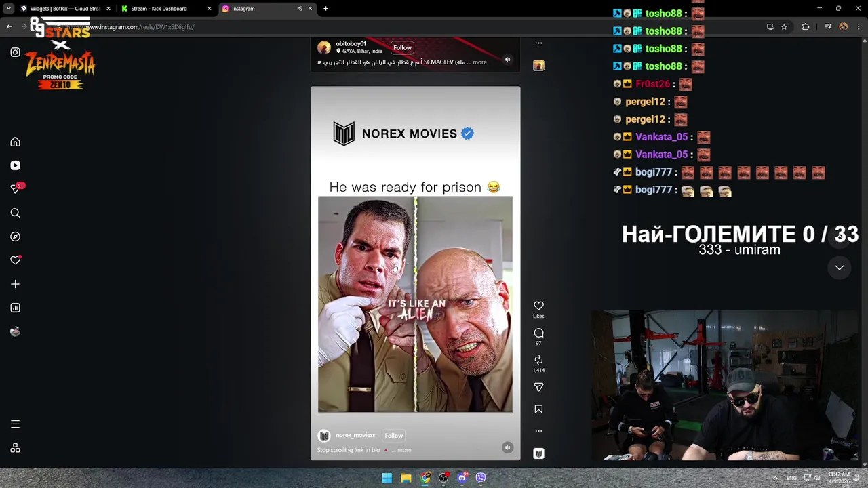
Task: Open the Dashboard chart icon in sidebar
Action: click(x=15, y=308)
